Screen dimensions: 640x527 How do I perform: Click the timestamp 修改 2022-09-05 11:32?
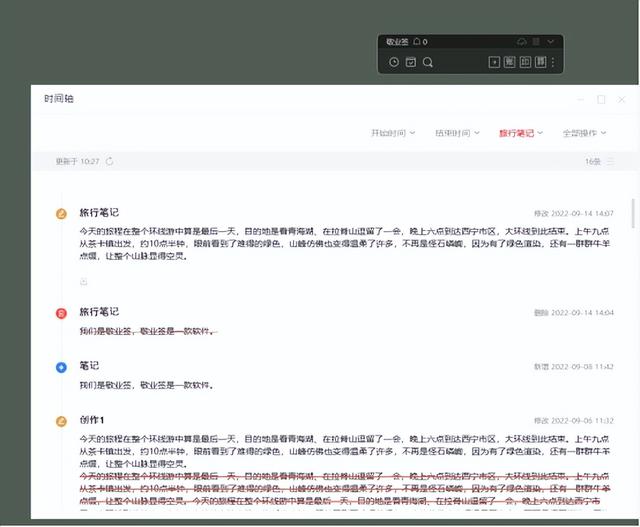[x=574, y=421]
